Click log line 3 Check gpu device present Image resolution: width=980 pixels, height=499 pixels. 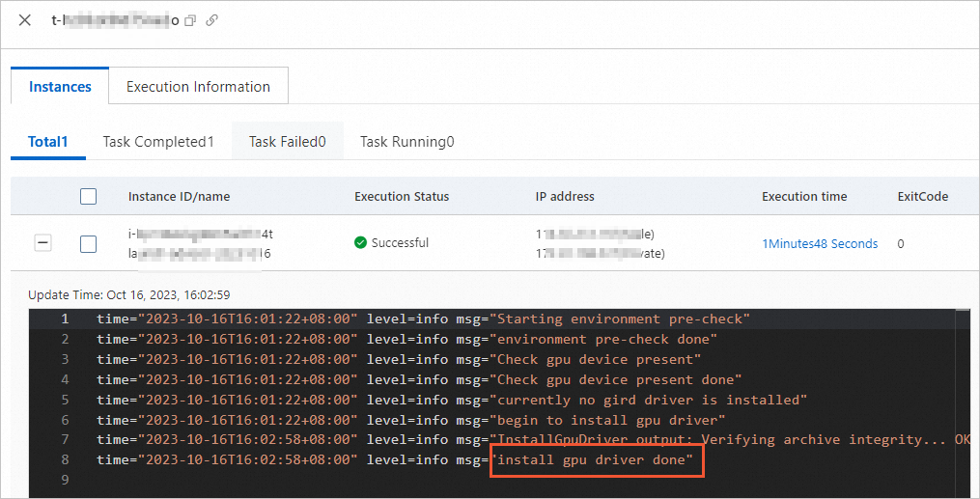point(398,359)
